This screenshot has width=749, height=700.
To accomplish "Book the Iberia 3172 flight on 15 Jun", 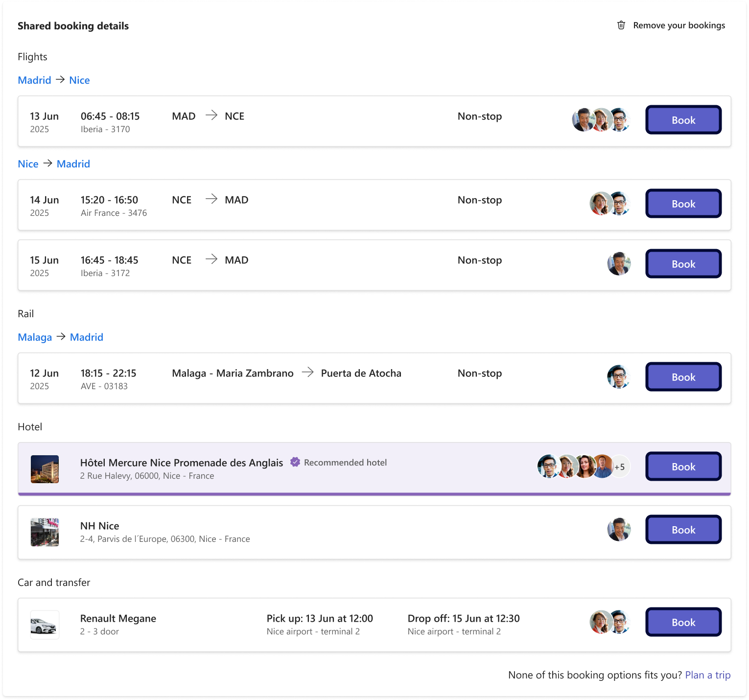I will (683, 264).
